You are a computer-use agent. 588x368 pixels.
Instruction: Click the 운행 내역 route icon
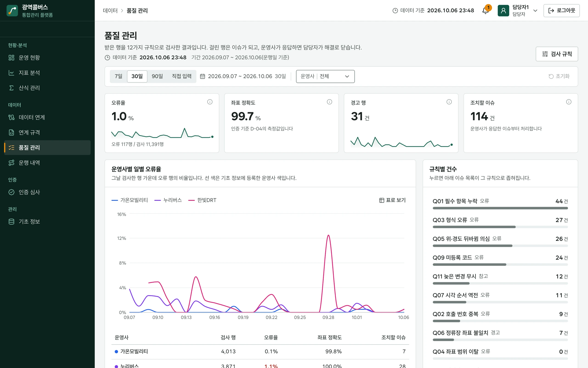11,163
